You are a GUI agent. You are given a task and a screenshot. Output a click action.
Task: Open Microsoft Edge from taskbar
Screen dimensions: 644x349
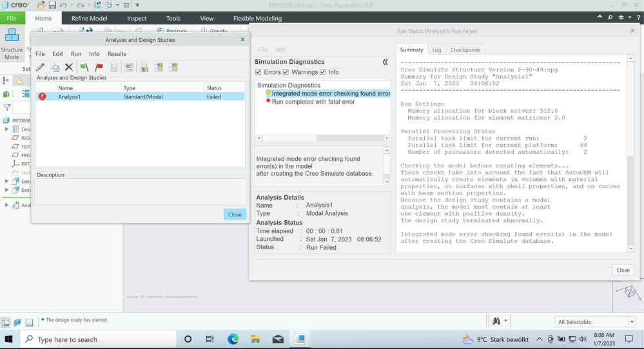click(233, 339)
